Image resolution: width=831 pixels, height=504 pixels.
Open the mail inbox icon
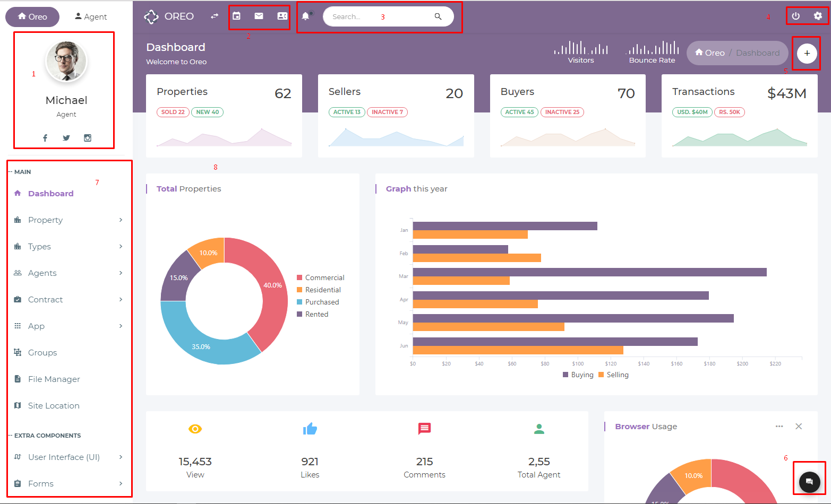click(259, 16)
